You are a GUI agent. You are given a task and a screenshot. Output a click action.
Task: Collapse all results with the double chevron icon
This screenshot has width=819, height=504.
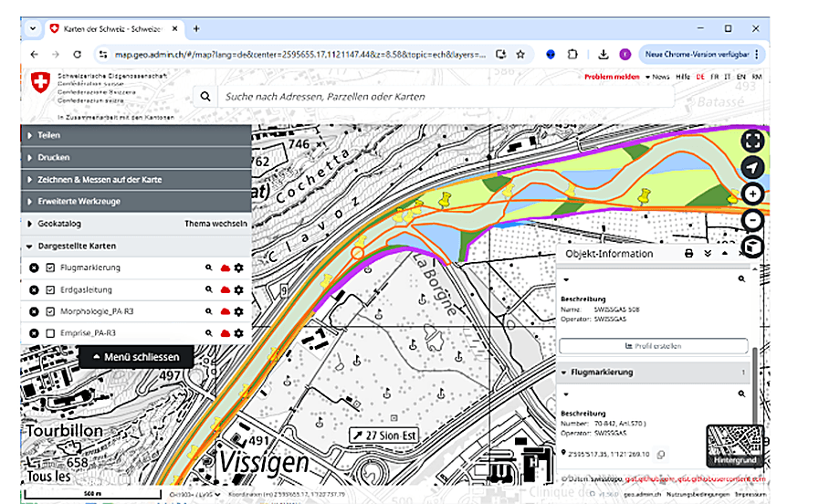(708, 254)
